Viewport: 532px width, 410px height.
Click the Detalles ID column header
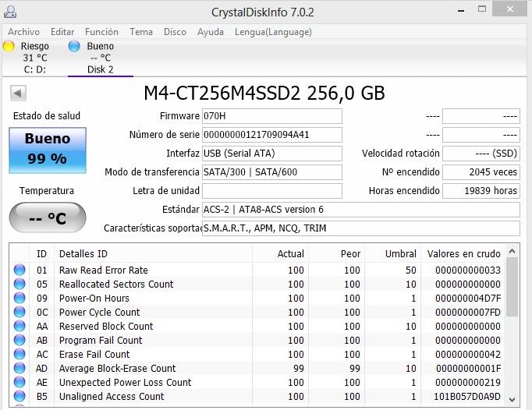154,253
